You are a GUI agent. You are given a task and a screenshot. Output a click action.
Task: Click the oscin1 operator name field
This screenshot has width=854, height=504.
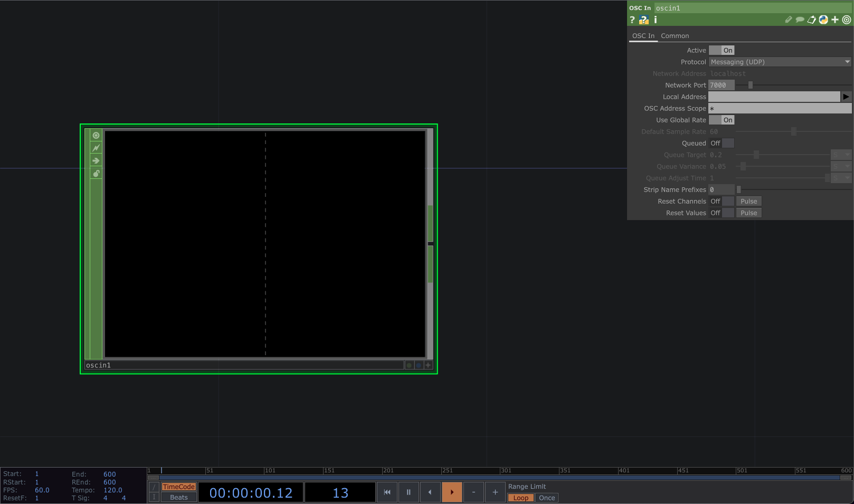(x=753, y=8)
